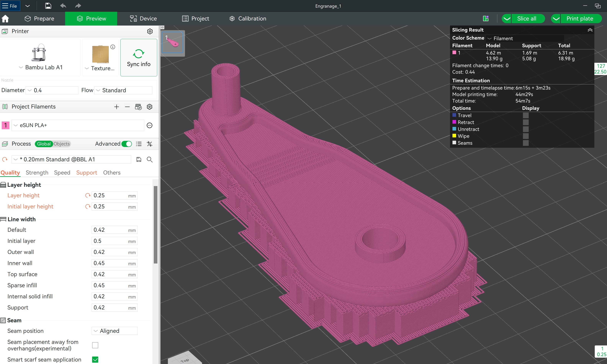Search process settings with magnifier icon

tap(149, 160)
